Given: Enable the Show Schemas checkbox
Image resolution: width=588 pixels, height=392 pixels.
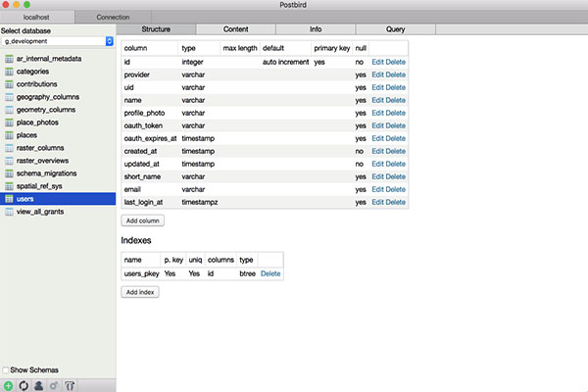Looking at the screenshot, I should pyautogui.click(x=7, y=369).
